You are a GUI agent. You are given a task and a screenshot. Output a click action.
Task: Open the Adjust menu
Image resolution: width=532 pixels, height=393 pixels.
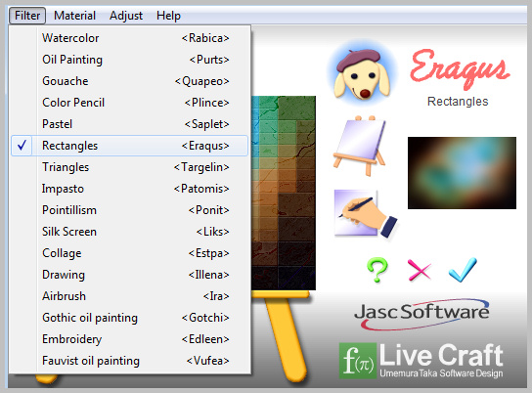[126, 16]
